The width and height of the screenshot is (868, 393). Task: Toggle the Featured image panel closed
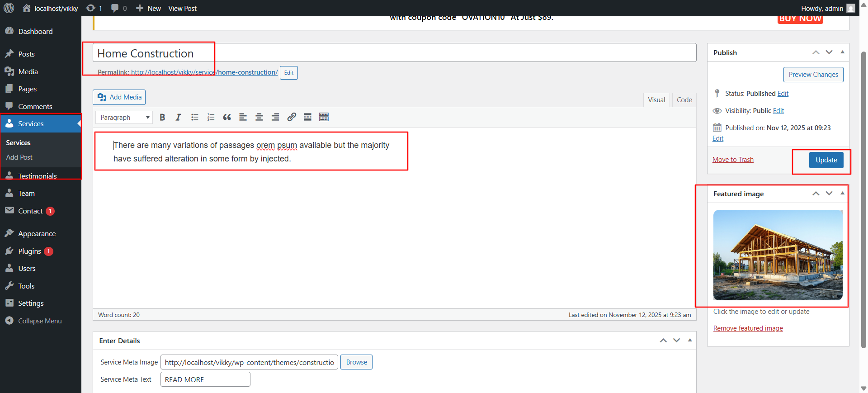point(842,194)
